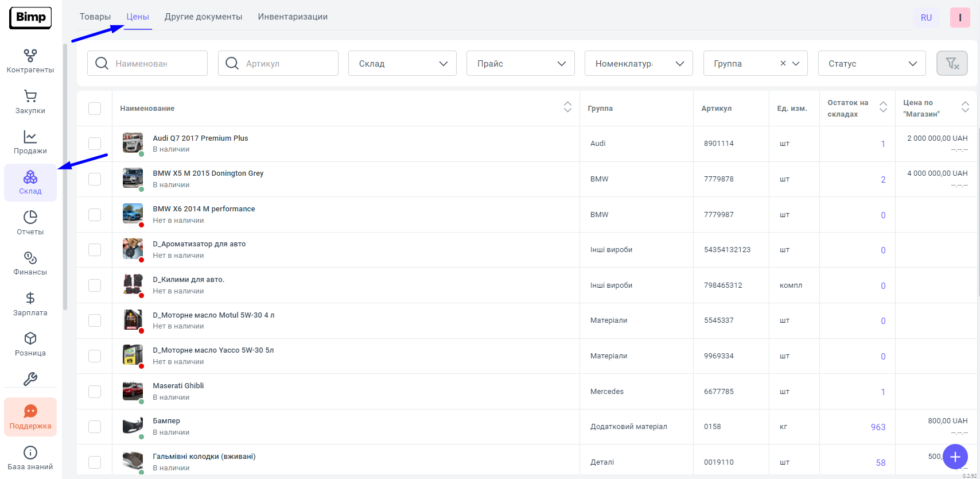Toggle the select-all checkbox in table header
The image size is (980, 479).
click(x=95, y=109)
